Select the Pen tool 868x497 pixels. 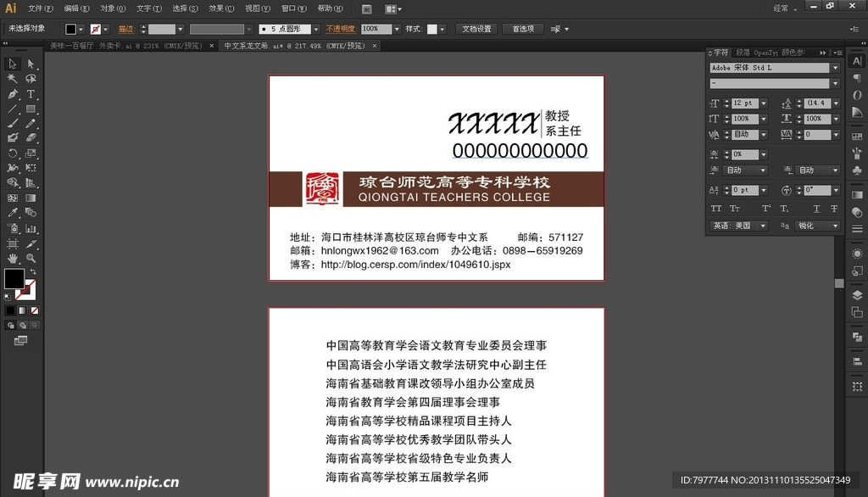[x=12, y=94]
